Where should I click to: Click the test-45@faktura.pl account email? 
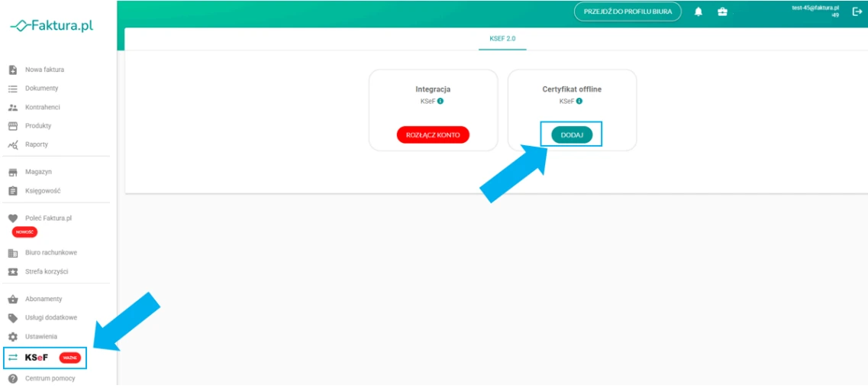815,8
